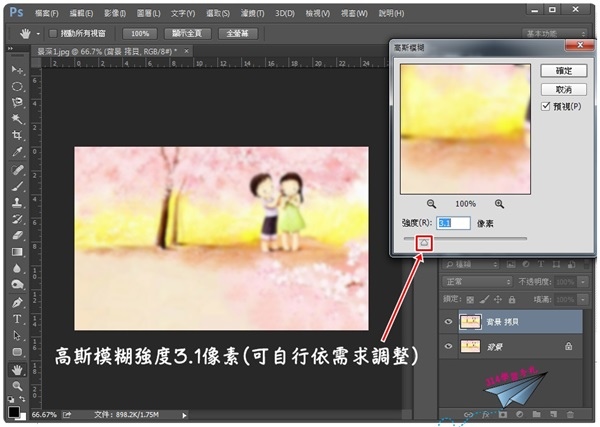Click the delete layer trash icon
The height and width of the screenshot is (427, 600).
[570, 414]
